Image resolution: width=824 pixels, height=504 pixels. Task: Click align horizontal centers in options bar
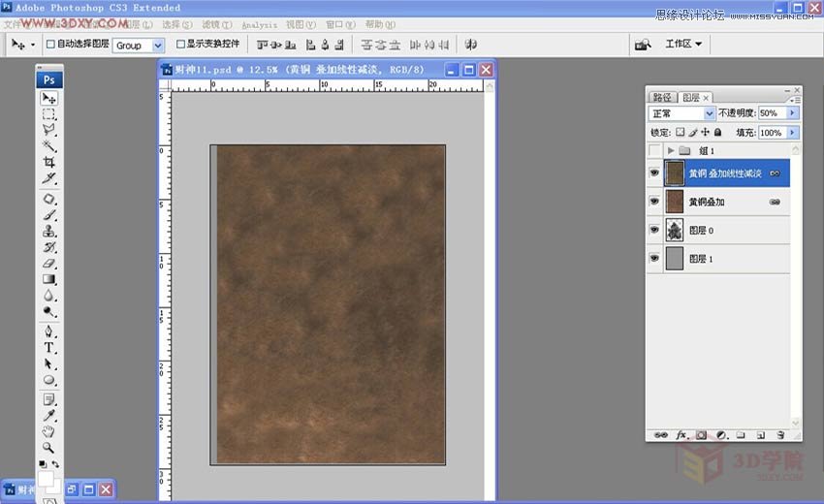pos(325,45)
